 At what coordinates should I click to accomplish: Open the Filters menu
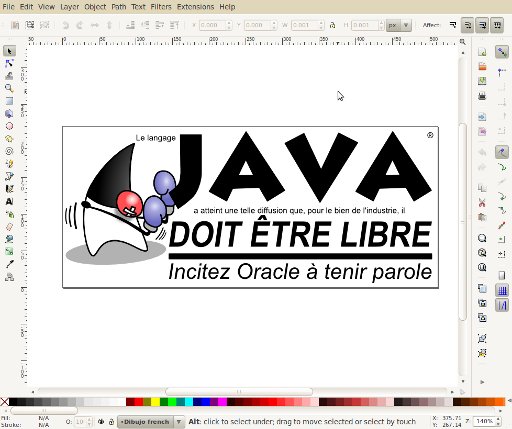[161, 7]
